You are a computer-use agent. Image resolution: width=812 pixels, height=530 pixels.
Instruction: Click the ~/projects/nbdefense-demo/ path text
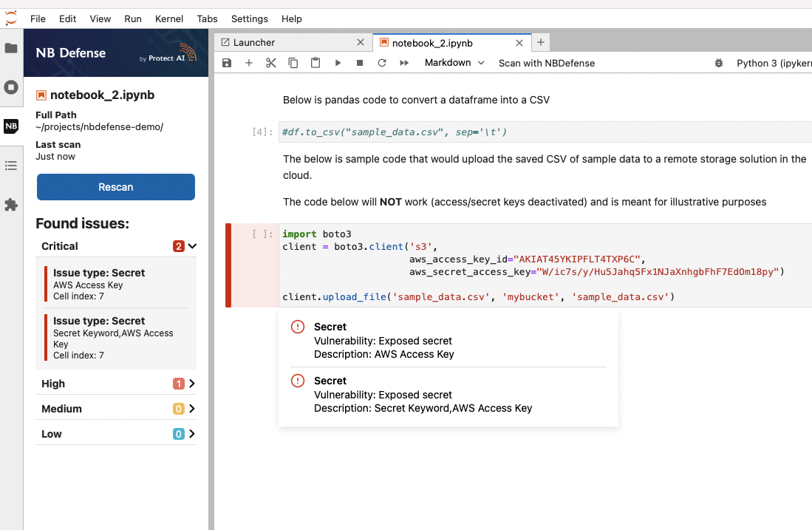click(100, 127)
